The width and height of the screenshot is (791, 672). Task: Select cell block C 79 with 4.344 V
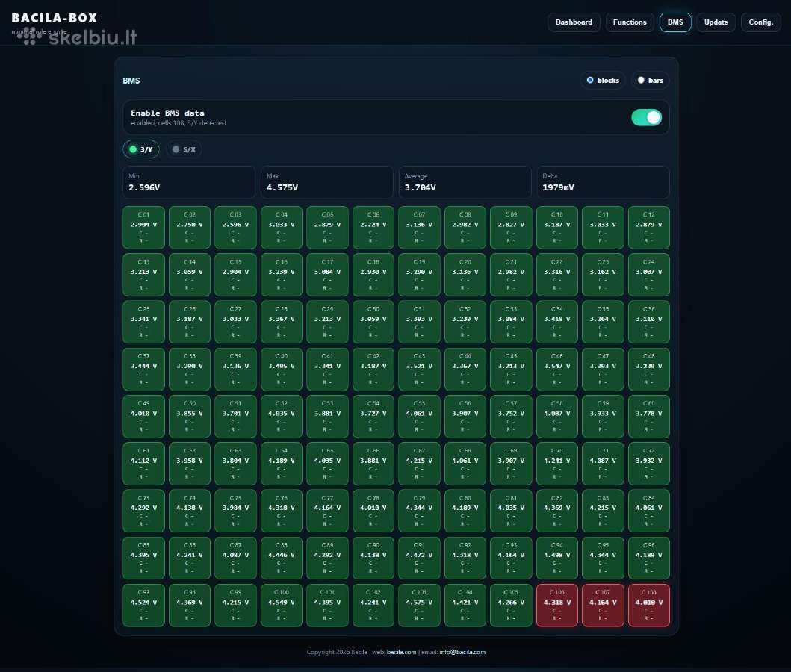click(419, 511)
